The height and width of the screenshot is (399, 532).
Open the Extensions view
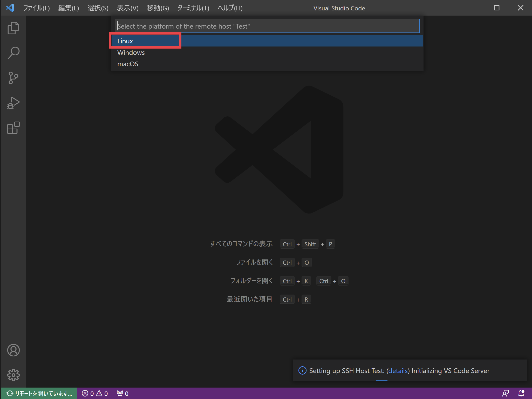click(x=13, y=128)
